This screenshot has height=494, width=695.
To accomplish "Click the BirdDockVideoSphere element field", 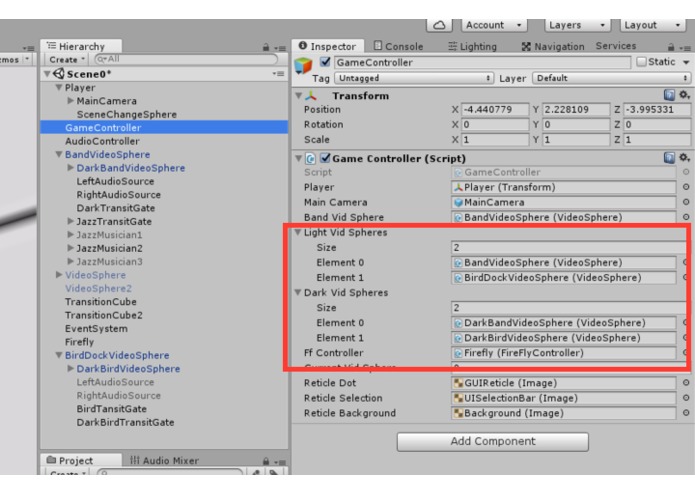I will point(564,278).
